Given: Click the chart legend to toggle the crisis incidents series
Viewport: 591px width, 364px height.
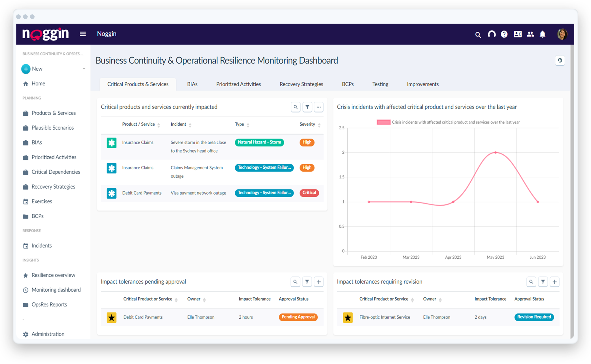Looking at the screenshot, I should point(383,122).
